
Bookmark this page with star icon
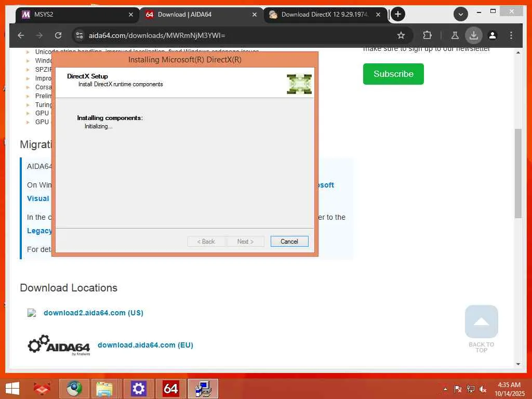point(401,35)
